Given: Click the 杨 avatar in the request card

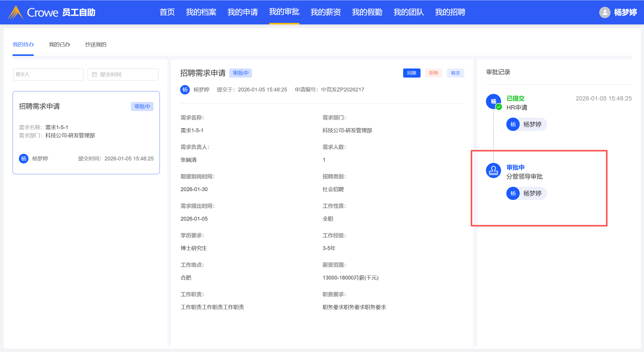Looking at the screenshot, I should pos(24,159).
